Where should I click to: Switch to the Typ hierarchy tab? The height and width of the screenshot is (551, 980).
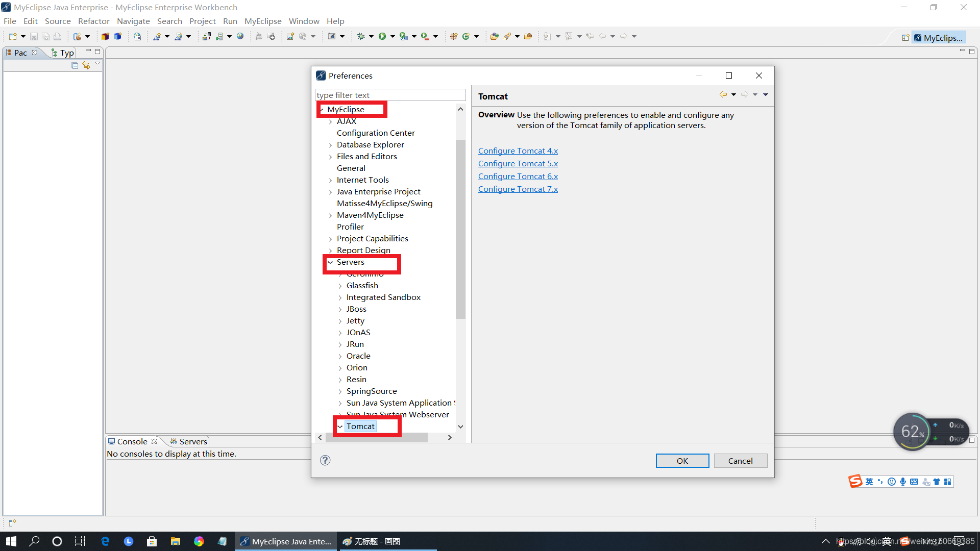(63, 53)
